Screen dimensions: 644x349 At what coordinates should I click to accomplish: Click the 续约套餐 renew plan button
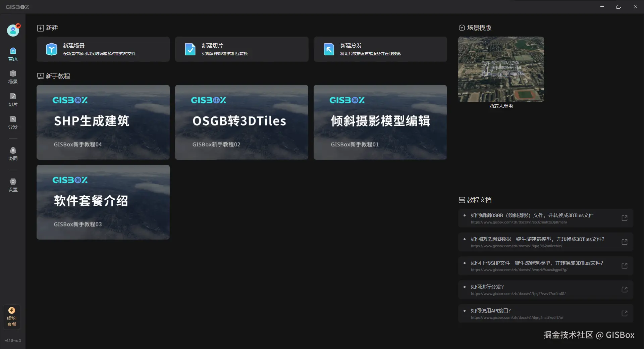tap(12, 317)
